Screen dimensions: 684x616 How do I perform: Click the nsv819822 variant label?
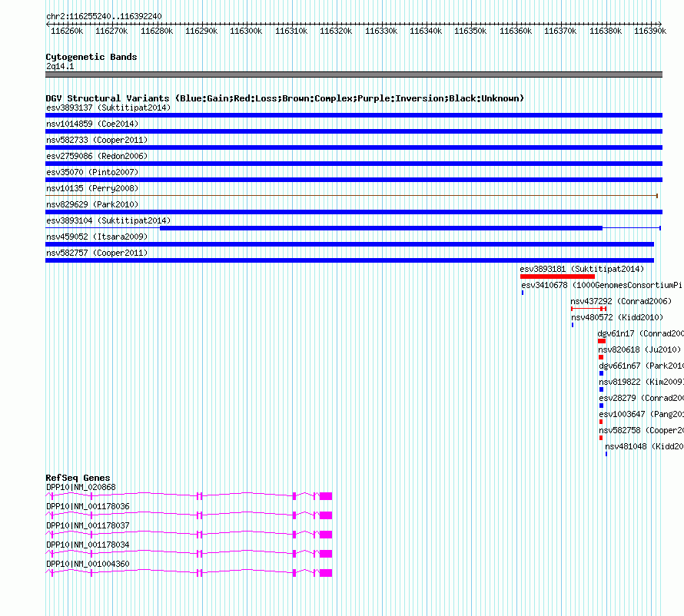[641, 382]
